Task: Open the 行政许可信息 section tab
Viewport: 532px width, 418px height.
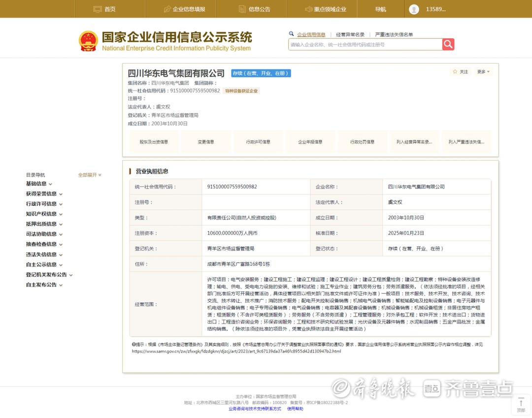Action: 258,142
